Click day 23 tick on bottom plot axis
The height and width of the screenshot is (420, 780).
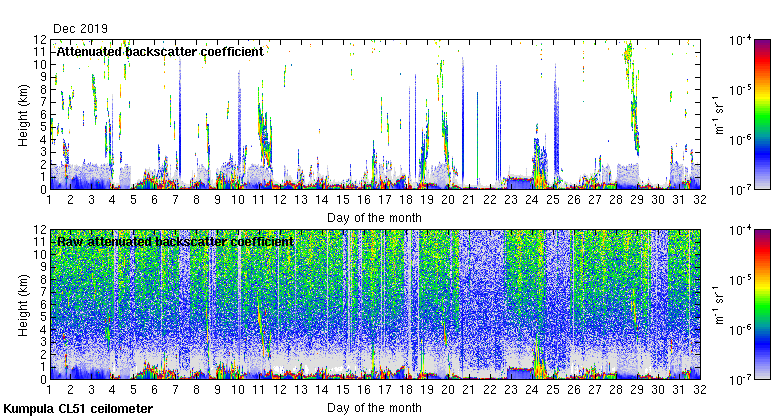(511, 390)
